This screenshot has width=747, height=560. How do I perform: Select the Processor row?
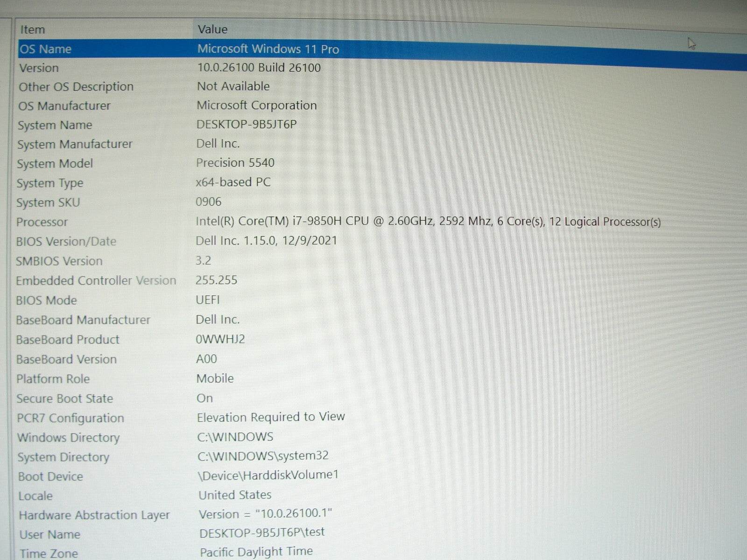pyautogui.click(x=42, y=222)
